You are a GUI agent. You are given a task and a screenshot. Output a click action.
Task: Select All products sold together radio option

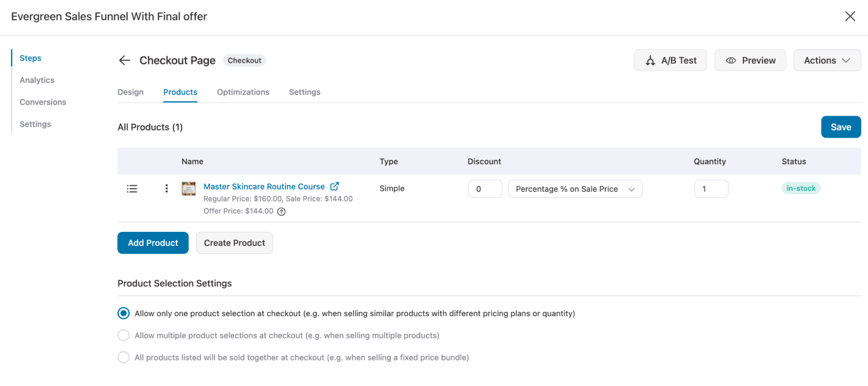124,357
